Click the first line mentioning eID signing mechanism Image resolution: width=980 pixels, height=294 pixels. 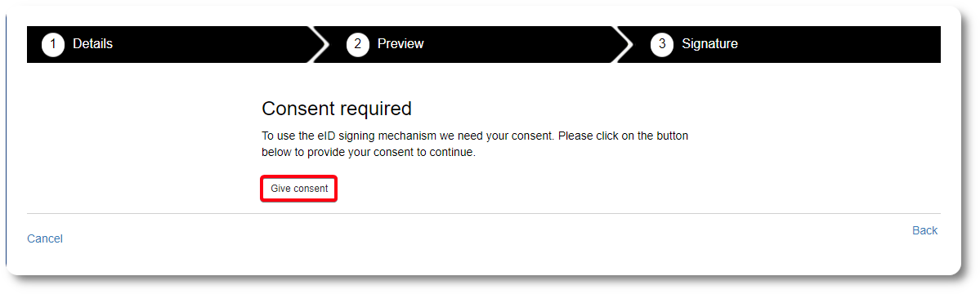click(474, 136)
